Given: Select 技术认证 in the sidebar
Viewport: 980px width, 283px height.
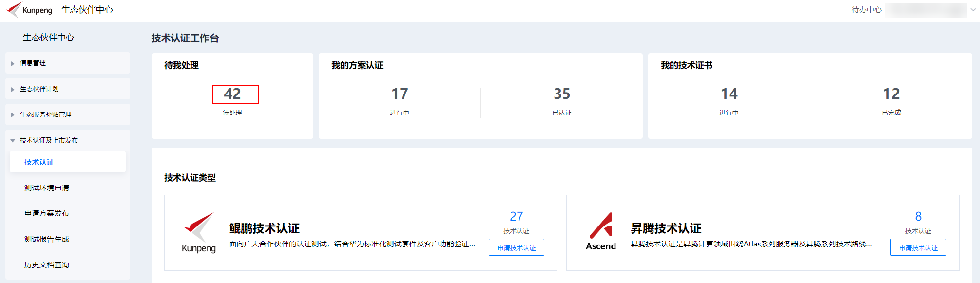Looking at the screenshot, I should pyautogui.click(x=68, y=162).
